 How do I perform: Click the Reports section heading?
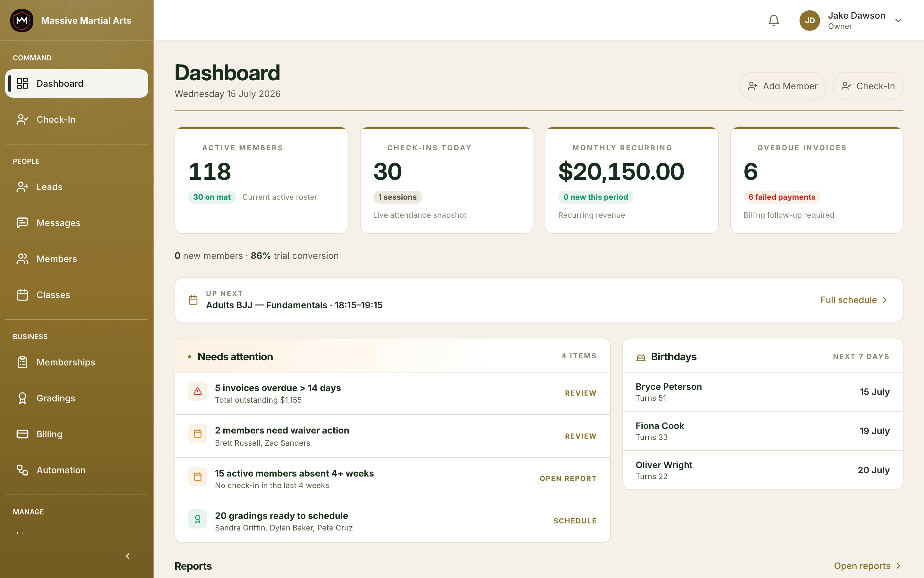(193, 566)
